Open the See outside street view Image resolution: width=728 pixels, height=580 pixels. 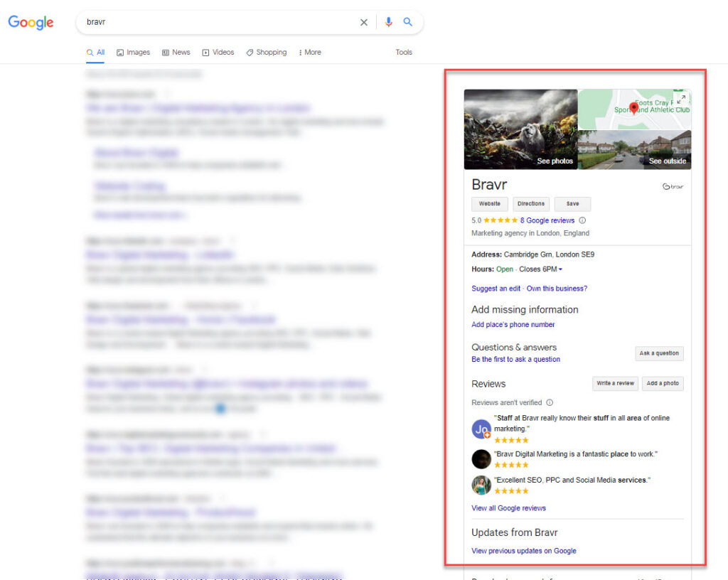(635, 150)
